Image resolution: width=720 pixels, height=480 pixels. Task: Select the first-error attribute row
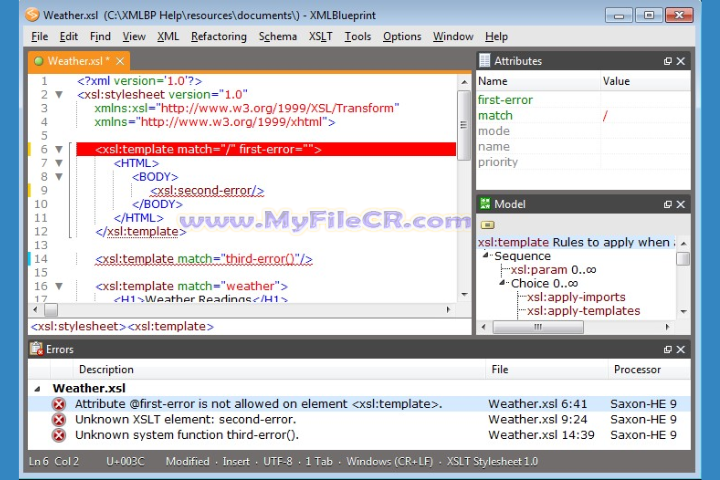(583, 100)
